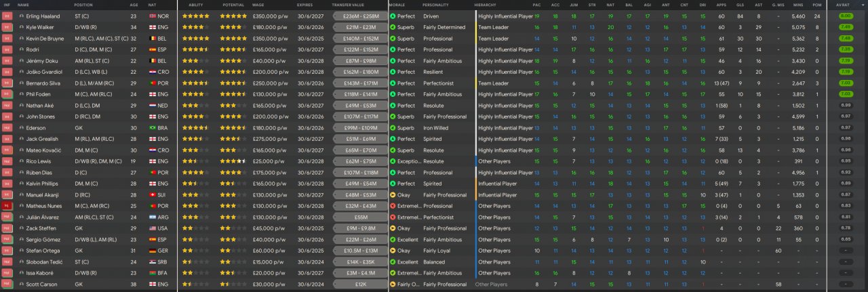Select the Mateo Kovačić name
The image size is (868, 292).
[42, 150]
